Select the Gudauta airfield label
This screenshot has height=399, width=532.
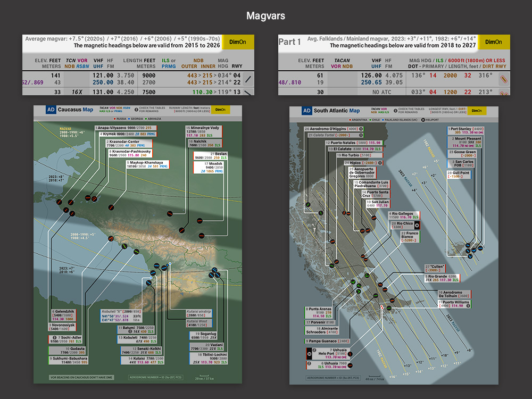click(x=67, y=351)
